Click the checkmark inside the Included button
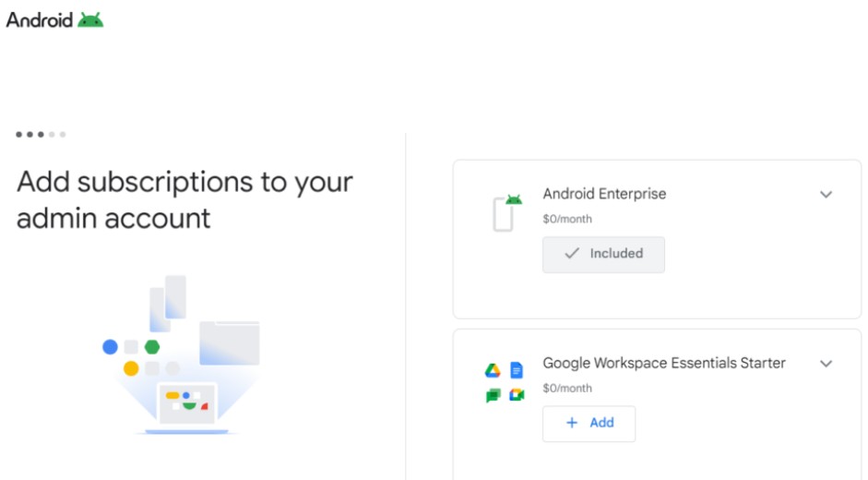The image size is (868, 480). [572, 253]
